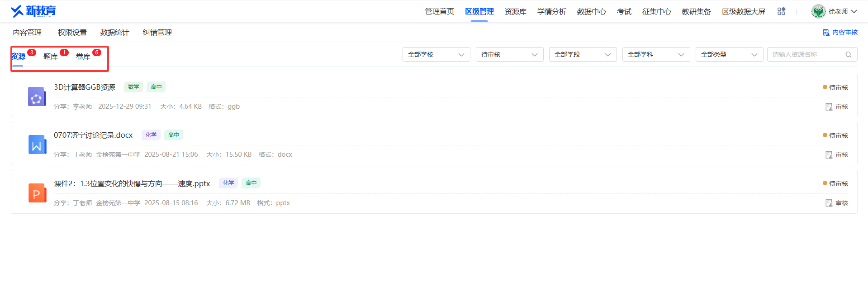868x303 pixels.
Task: Open 资源库 in the top navigation
Action: click(x=516, y=12)
